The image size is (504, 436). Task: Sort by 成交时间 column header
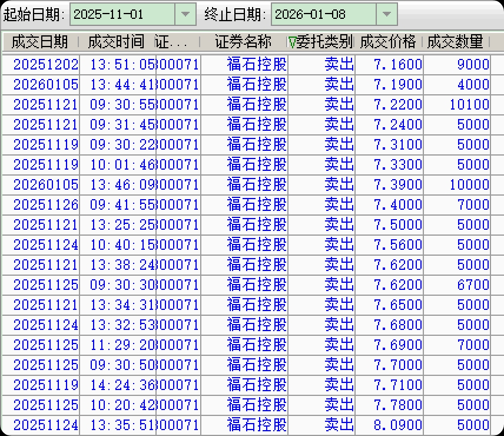116,42
